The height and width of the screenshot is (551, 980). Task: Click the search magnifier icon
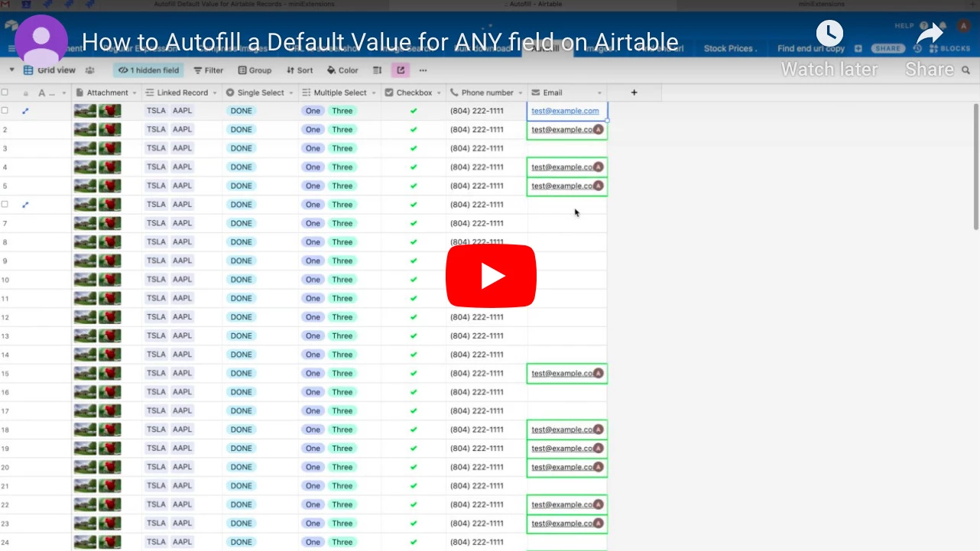(966, 70)
